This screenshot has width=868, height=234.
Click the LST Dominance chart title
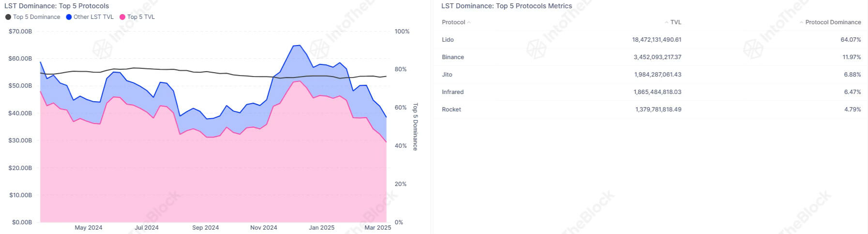57,6
